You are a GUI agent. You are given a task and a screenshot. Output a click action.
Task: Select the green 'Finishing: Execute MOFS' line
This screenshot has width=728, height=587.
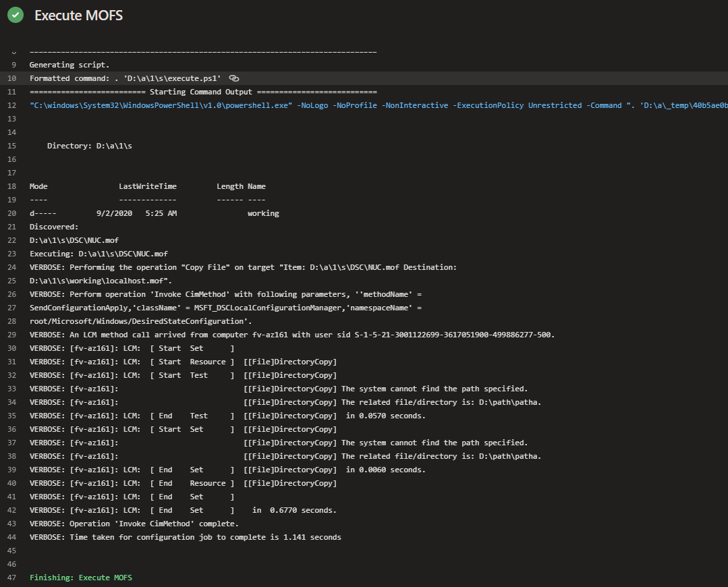click(x=81, y=578)
